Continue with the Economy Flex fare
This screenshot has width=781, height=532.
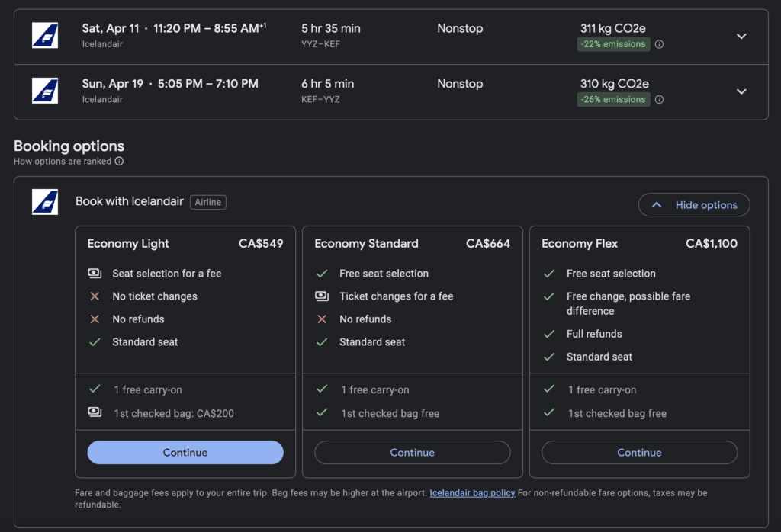click(x=639, y=453)
